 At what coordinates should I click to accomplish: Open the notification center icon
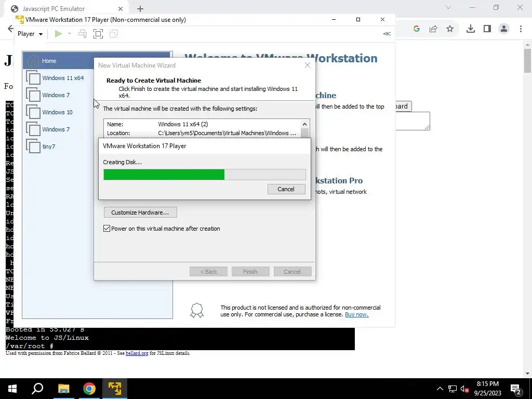516,389
